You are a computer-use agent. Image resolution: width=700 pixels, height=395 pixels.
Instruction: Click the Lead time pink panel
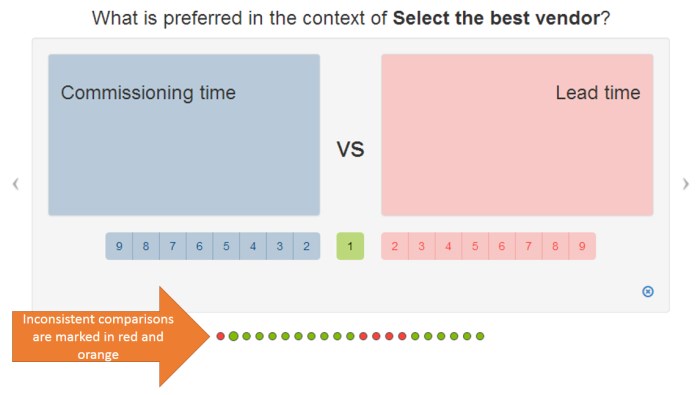click(517, 135)
